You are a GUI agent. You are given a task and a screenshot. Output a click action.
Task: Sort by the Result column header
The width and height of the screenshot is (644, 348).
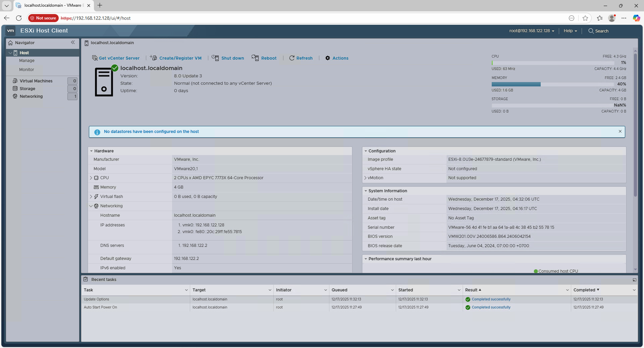pyautogui.click(x=473, y=290)
